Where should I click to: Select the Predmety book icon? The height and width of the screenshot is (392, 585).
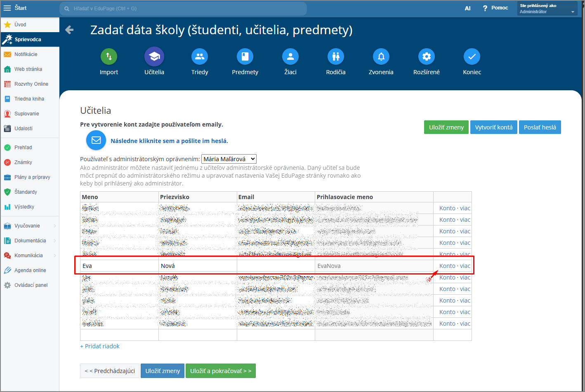[245, 57]
